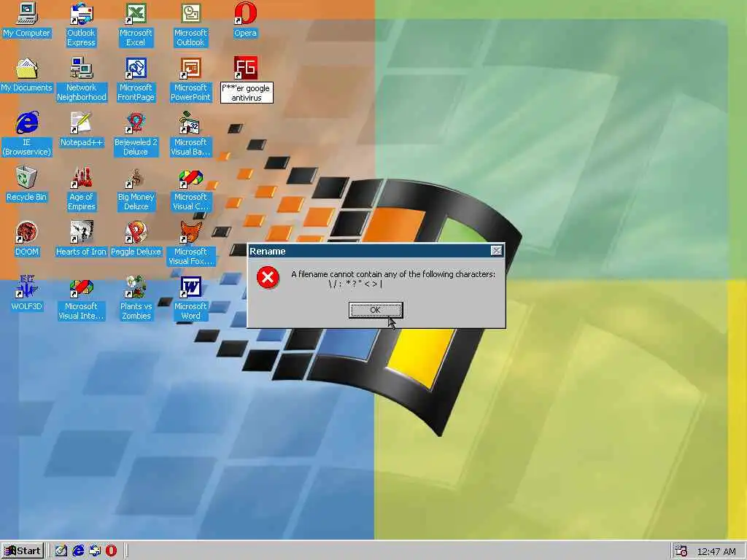
Task: Close the Rename dialog with its X button
Action: click(x=496, y=251)
